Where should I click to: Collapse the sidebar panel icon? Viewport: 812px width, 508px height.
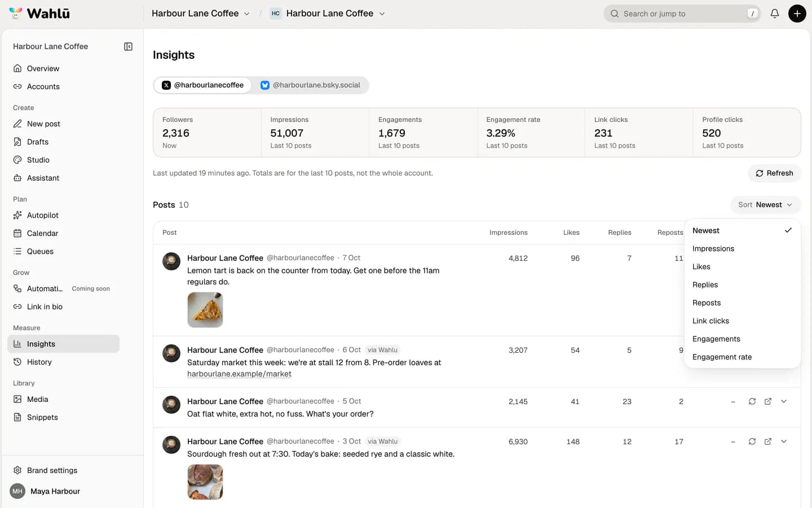128,46
